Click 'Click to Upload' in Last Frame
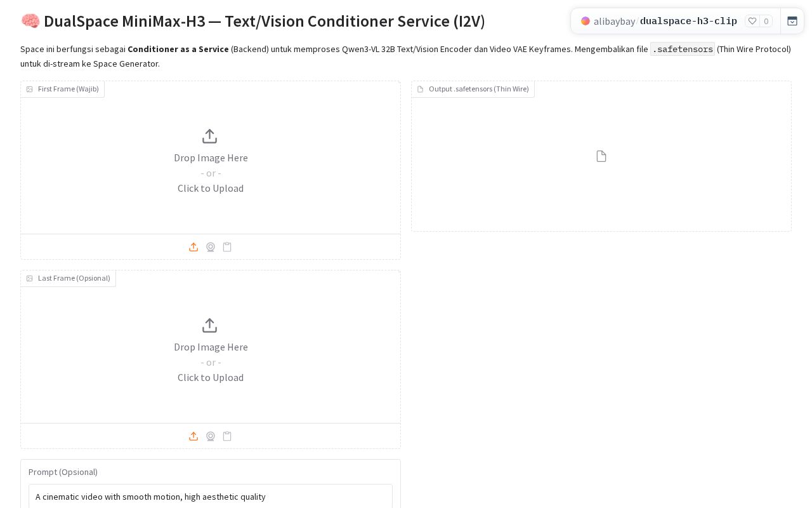Image resolution: width=812 pixels, height=508 pixels. pyautogui.click(x=211, y=377)
